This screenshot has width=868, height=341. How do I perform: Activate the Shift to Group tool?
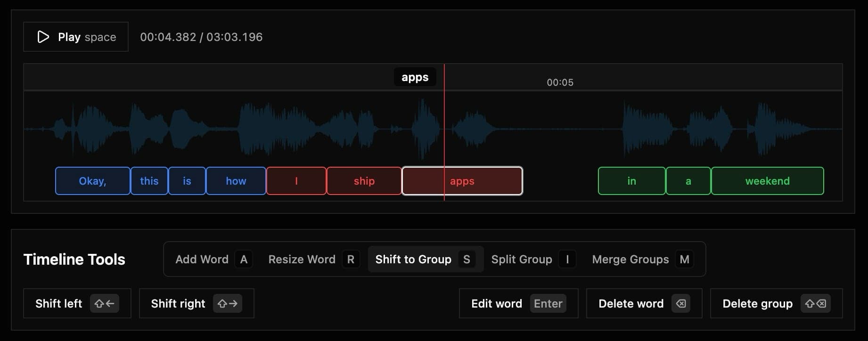click(x=426, y=259)
